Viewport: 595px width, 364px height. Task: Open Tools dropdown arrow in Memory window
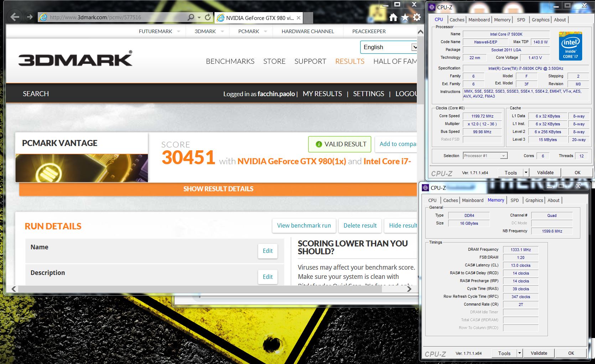519,353
